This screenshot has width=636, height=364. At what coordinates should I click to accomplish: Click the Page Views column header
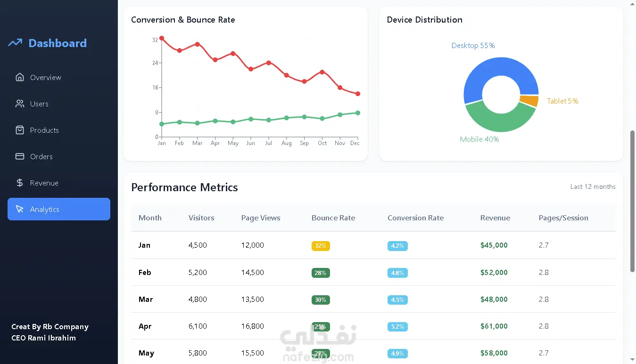[x=261, y=218]
